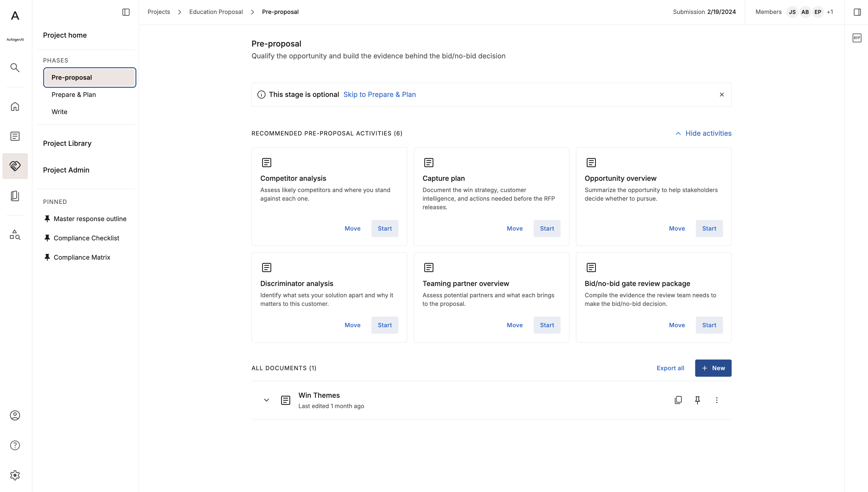
Task: Open Project Admin
Action: pyautogui.click(x=66, y=170)
